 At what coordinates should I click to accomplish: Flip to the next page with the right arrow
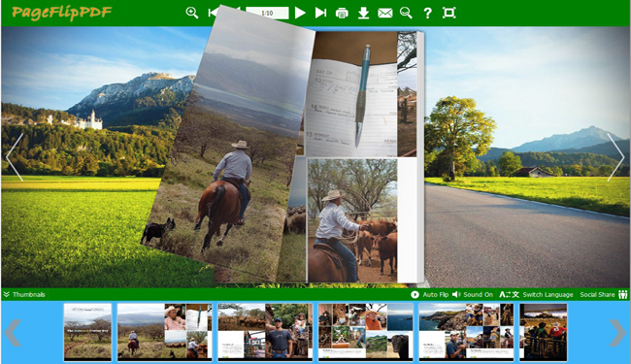pyautogui.click(x=615, y=157)
